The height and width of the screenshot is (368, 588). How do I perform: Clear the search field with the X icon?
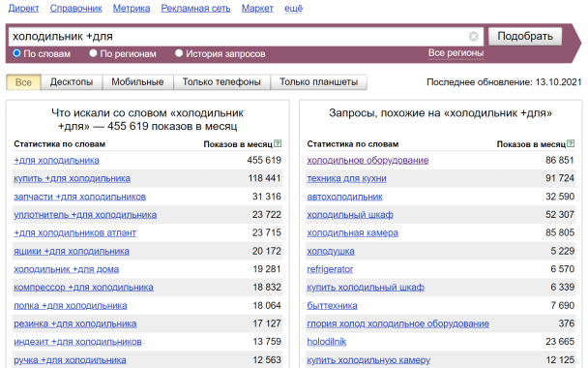tap(474, 37)
